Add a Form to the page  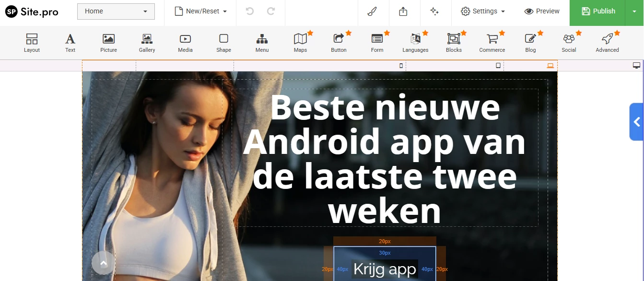[x=377, y=42]
